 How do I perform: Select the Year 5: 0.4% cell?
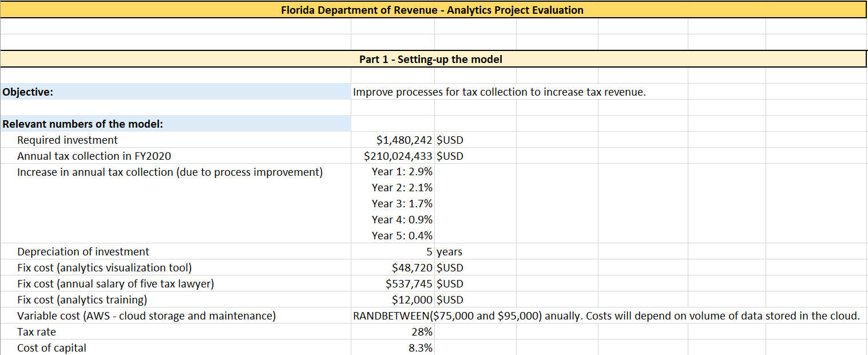402,236
